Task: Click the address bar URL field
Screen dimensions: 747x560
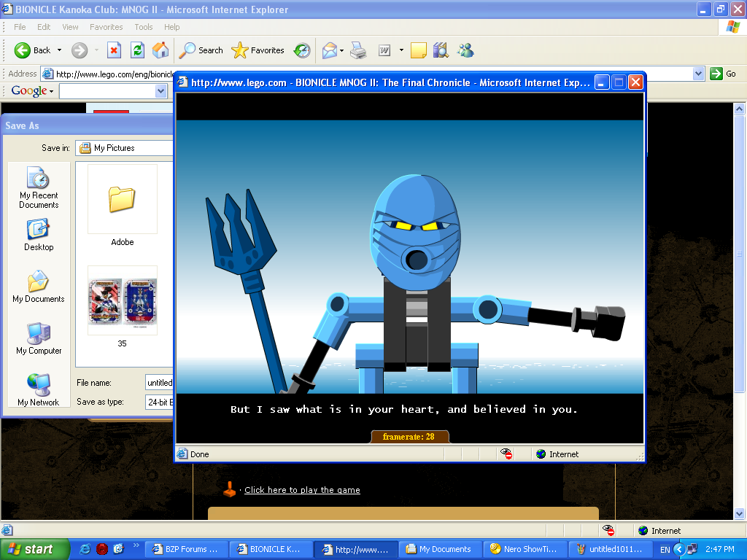Action: click(x=115, y=74)
